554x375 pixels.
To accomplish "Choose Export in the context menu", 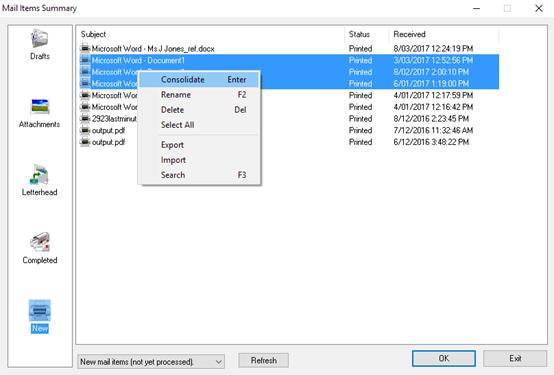I will 200,145.
